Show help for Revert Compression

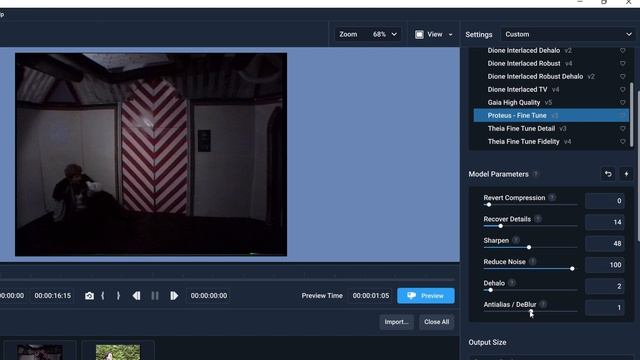552,198
